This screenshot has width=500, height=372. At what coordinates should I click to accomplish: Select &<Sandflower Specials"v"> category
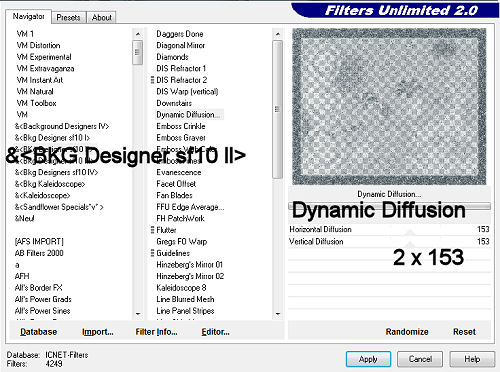[59, 207]
